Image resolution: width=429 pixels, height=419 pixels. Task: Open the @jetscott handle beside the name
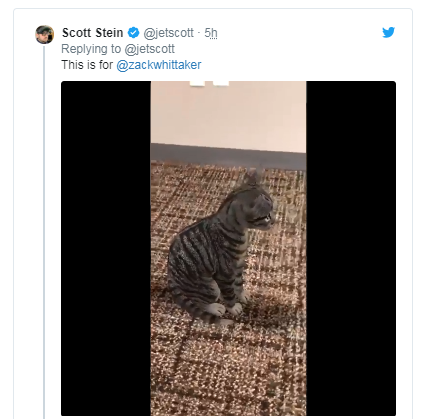[168, 33]
